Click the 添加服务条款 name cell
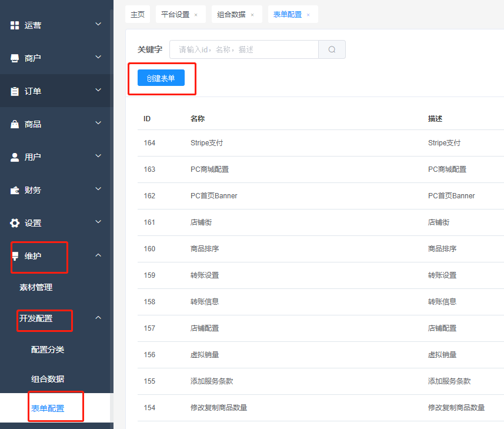The height and width of the screenshot is (429, 504). pyautogui.click(x=212, y=381)
